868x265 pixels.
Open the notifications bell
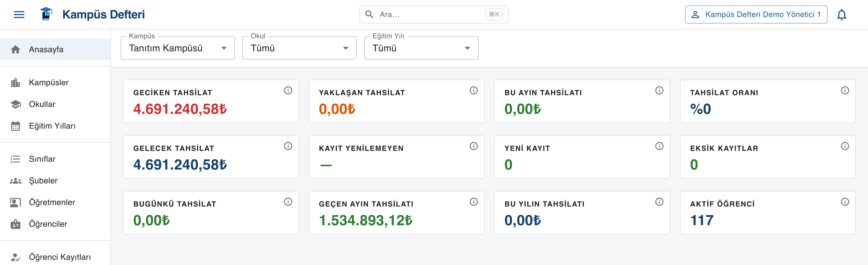(841, 14)
